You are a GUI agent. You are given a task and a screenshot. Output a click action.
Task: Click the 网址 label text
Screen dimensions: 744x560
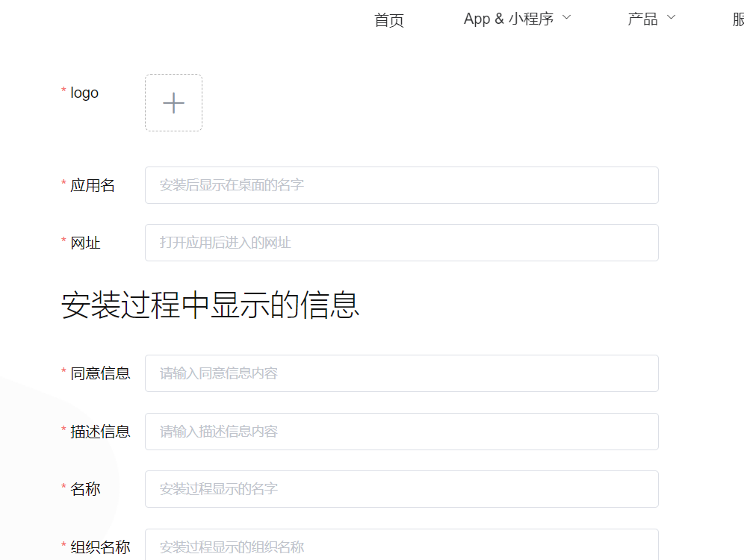(x=85, y=243)
